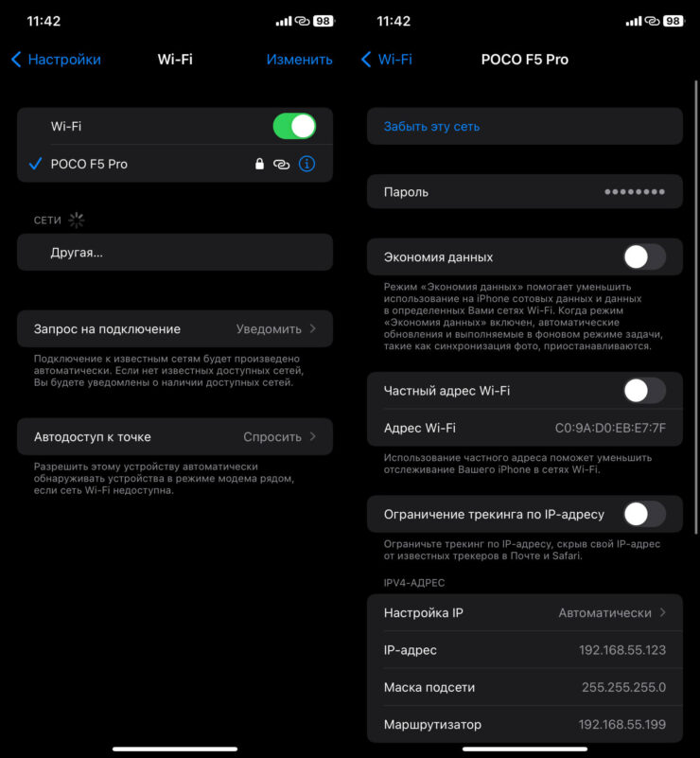Tap the blue checkmark next to POCO F5 Pro
Viewport: 700px width, 758px height.
click(x=35, y=164)
